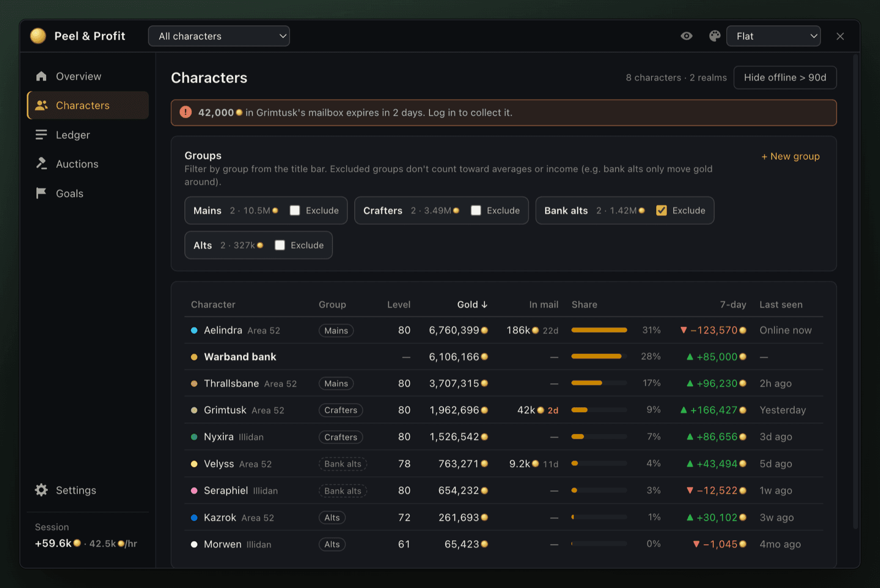The image size is (880, 588).
Task: Click the Grimtusk character name
Action: [x=225, y=410]
